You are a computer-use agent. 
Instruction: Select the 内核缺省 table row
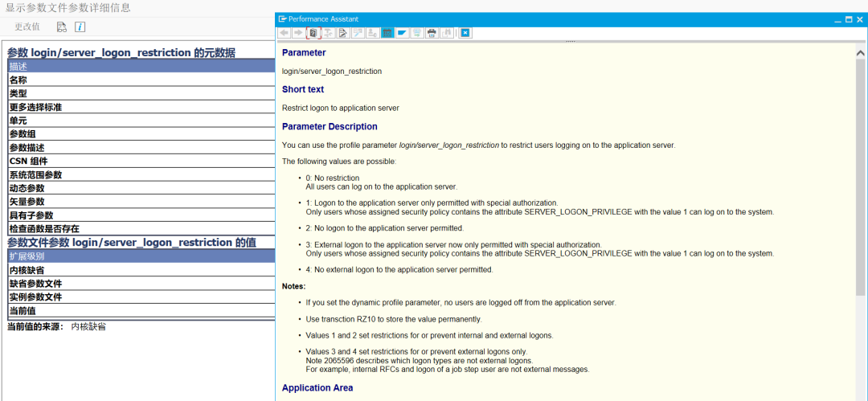[141, 270]
